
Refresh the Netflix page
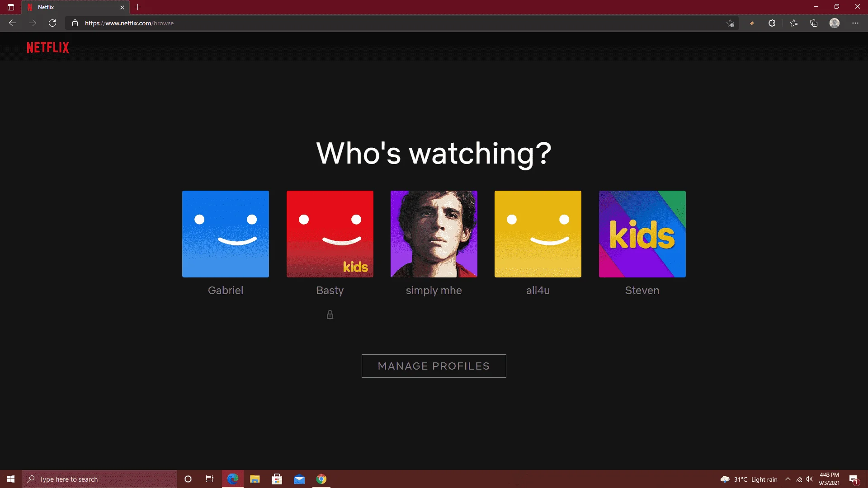52,23
